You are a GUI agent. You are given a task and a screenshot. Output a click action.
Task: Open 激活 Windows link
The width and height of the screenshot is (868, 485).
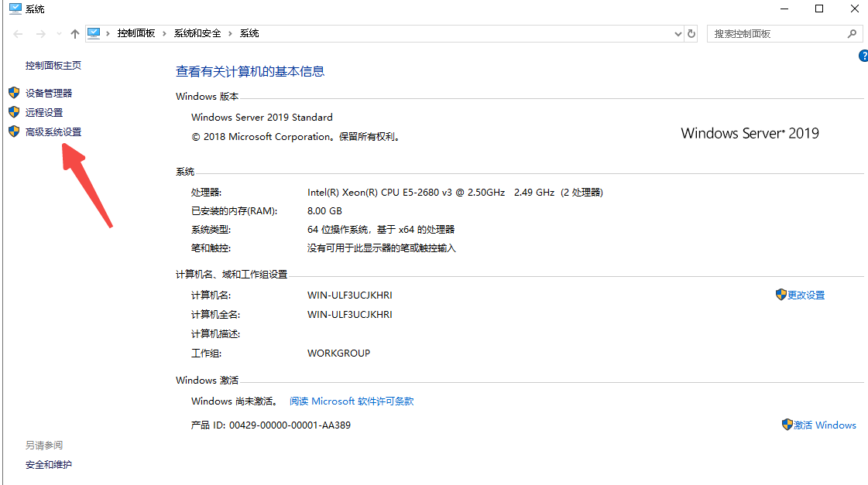(825, 425)
